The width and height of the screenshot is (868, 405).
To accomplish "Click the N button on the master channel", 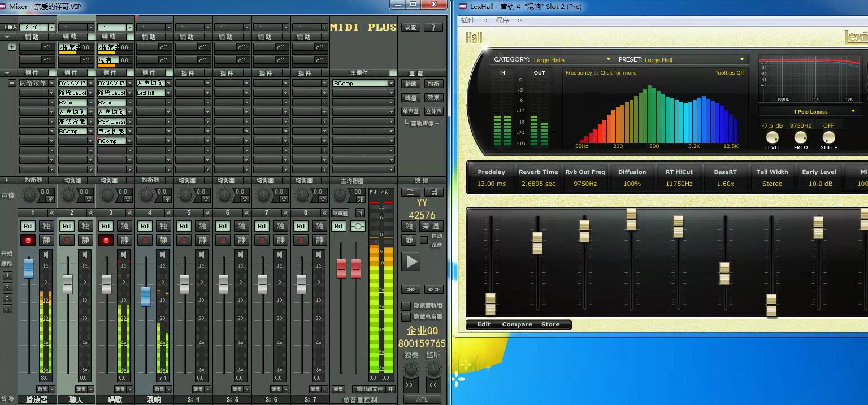I will pos(360,213).
